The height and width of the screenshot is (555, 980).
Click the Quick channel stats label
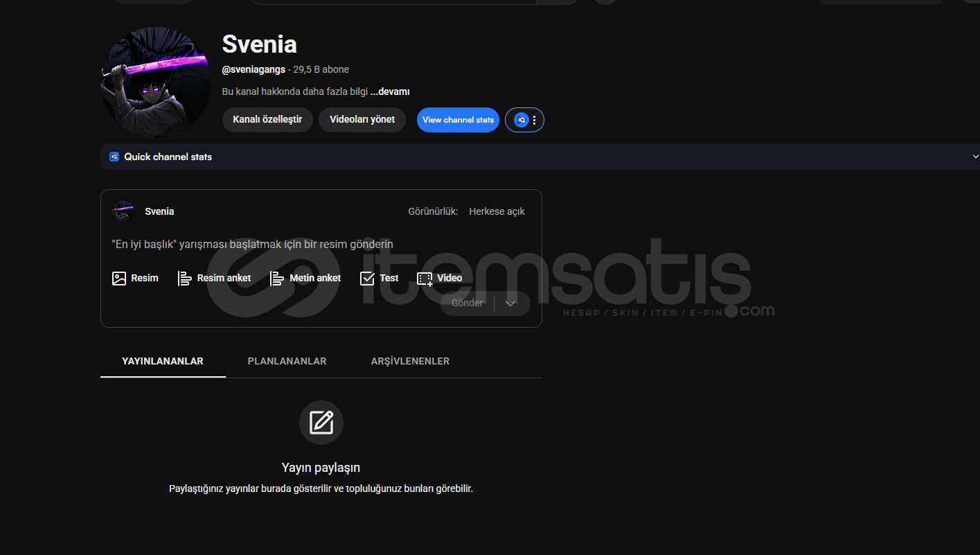[x=168, y=157]
